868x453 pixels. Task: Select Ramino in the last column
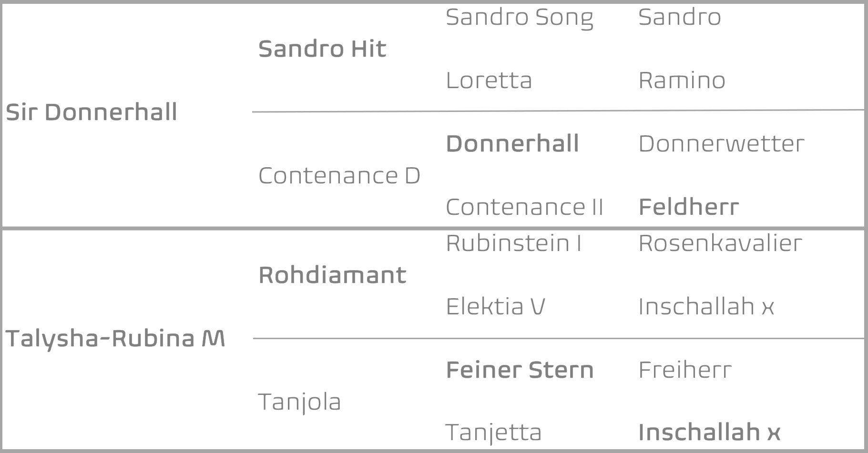tap(682, 80)
